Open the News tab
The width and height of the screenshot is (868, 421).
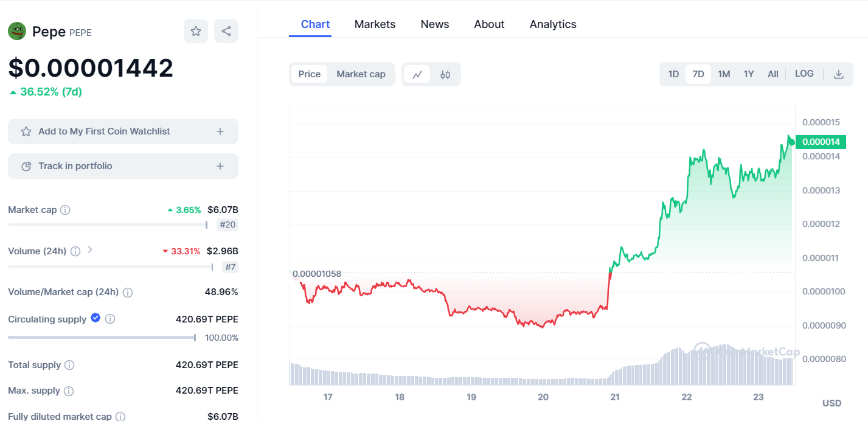coord(435,24)
